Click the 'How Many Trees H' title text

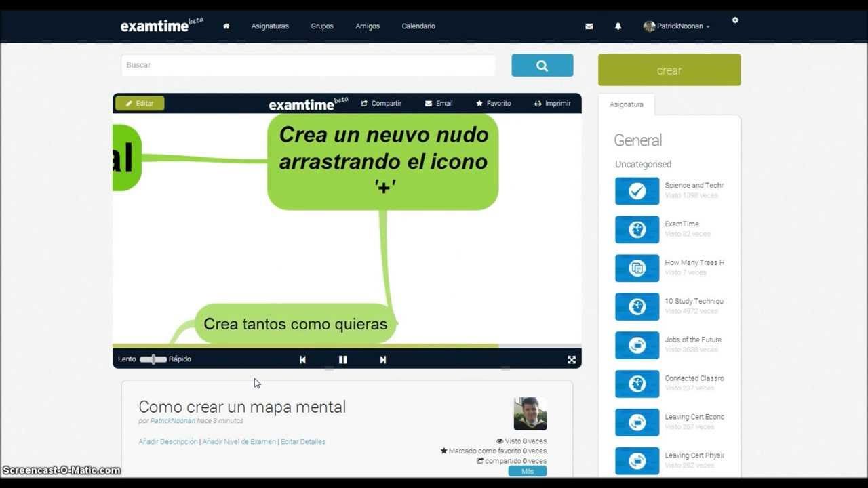coord(694,263)
